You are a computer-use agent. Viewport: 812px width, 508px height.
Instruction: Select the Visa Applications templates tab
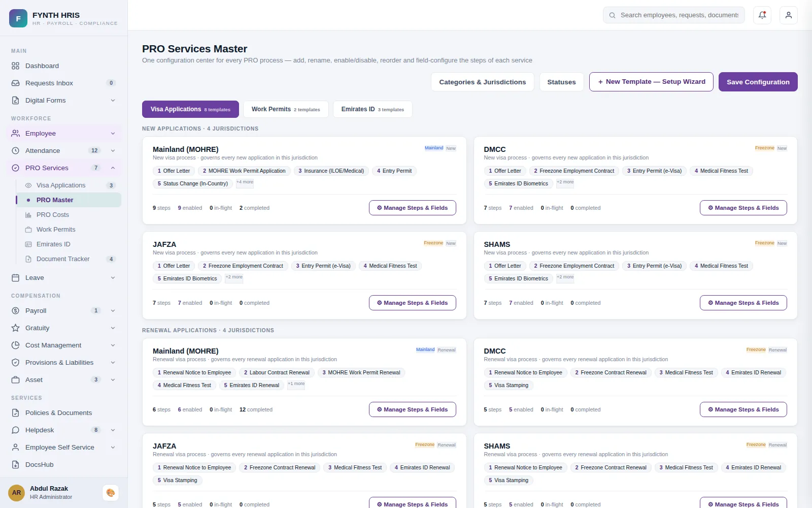click(x=190, y=109)
